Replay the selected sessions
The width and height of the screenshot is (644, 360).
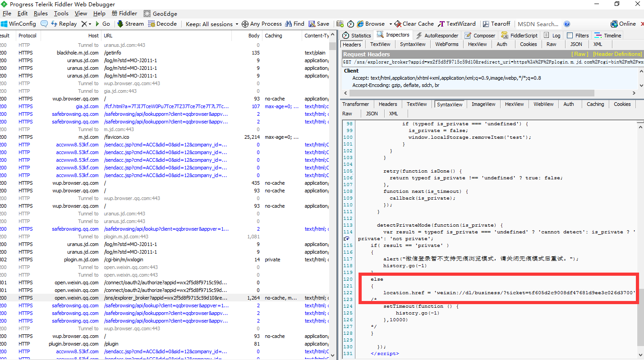tap(64, 24)
